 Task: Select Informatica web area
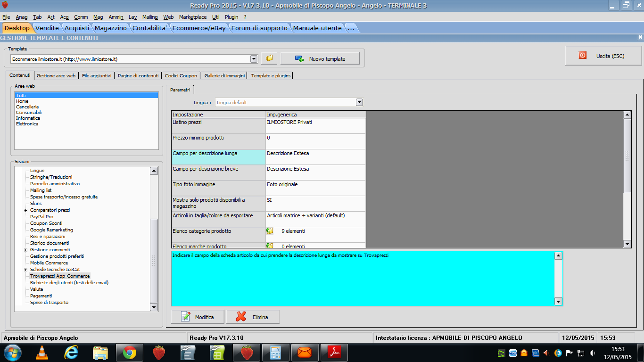28,118
